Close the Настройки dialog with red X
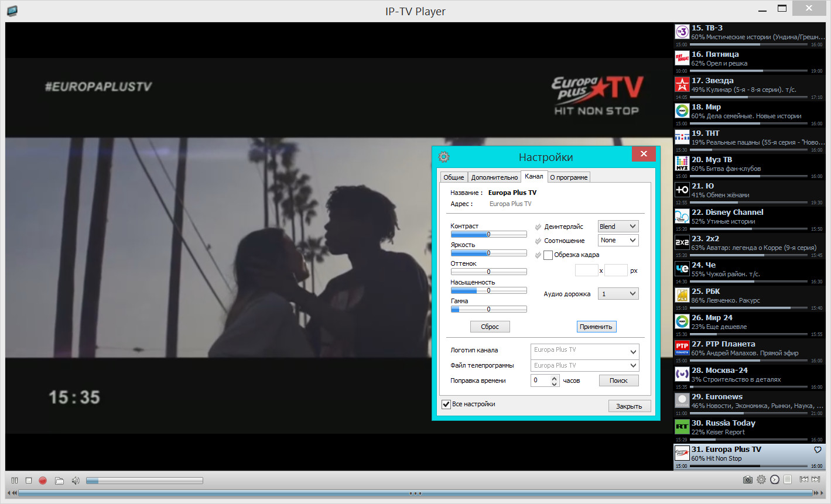Image resolution: width=831 pixels, height=504 pixels. pyautogui.click(x=644, y=154)
